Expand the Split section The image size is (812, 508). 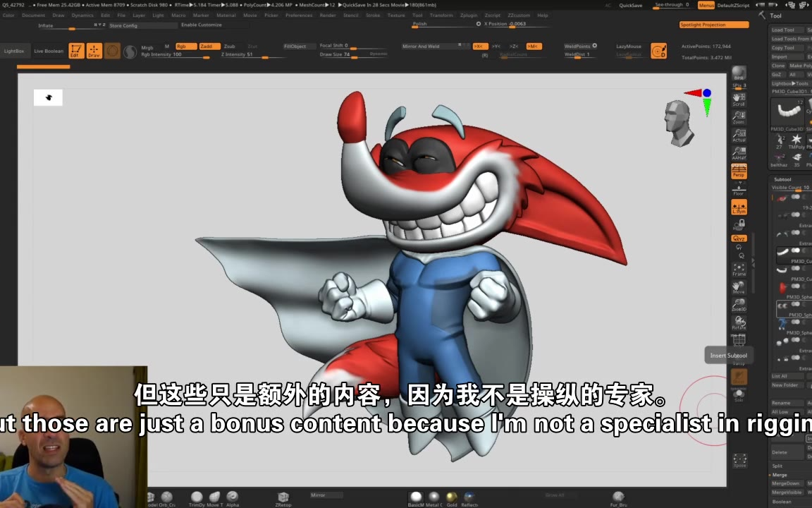click(777, 466)
